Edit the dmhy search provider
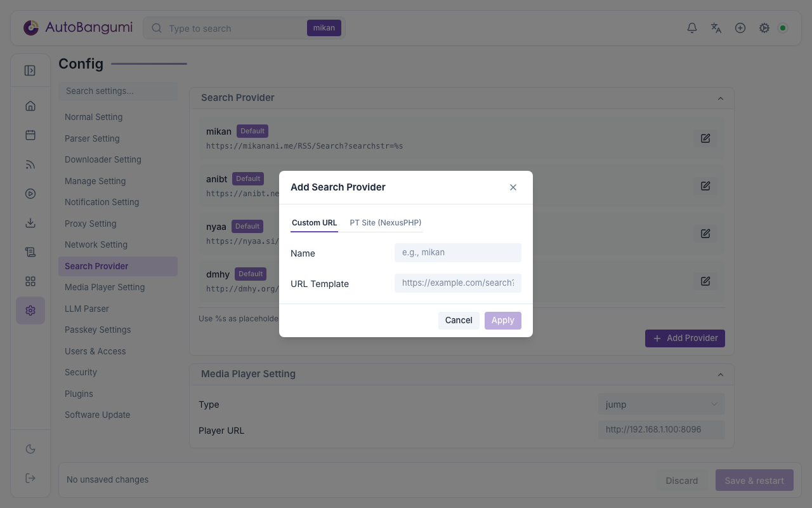This screenshot has width=812, height=508. click(705, 281)
